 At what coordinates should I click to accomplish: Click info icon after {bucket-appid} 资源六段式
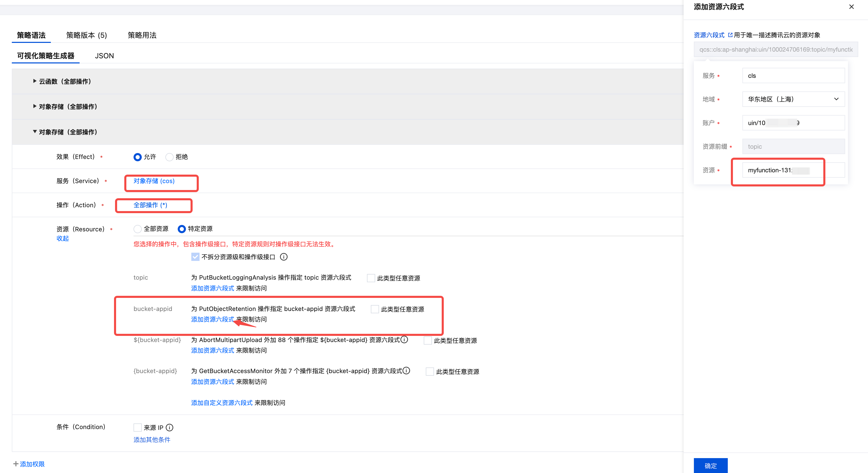click(x=406, y=371)
